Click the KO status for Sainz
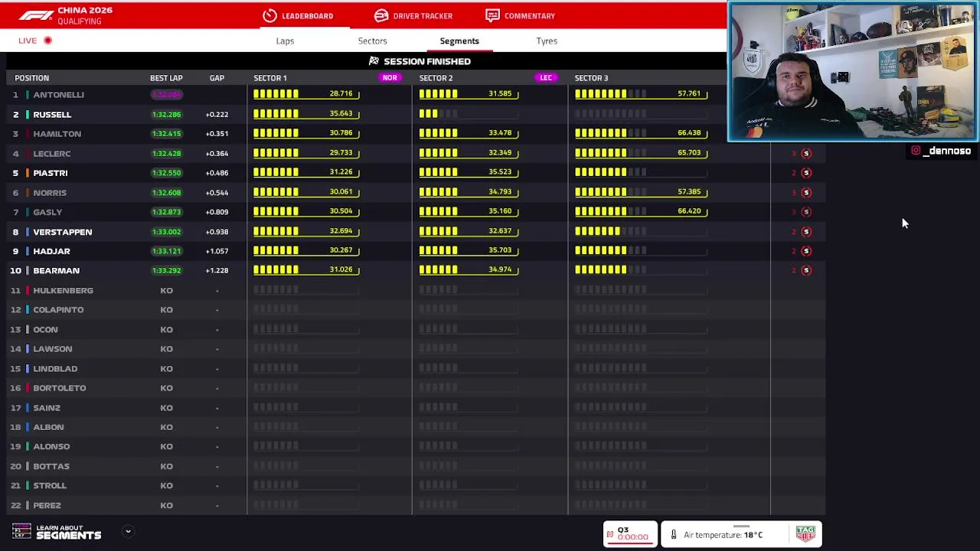Viewport: 980px width, 551px height. tap(166, 408)
